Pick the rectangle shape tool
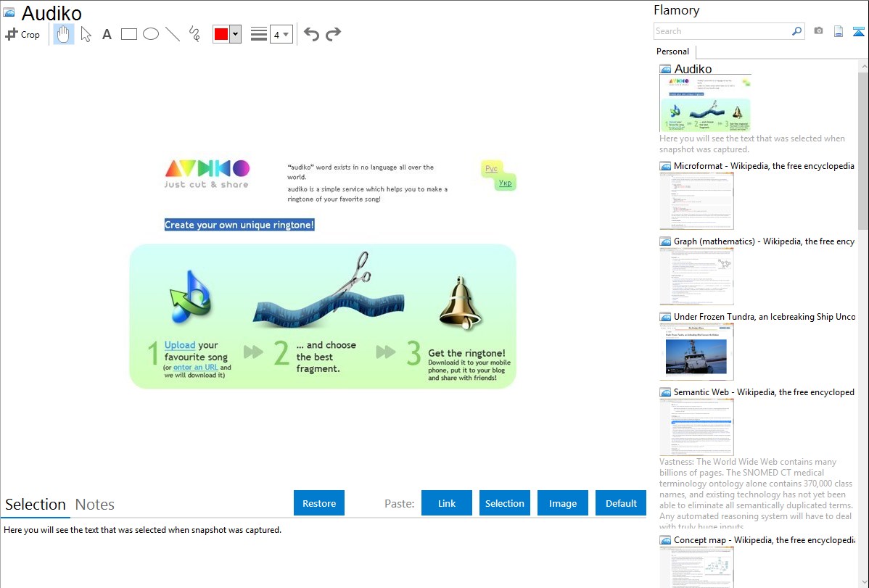869x588 pixels. [128, 34]
